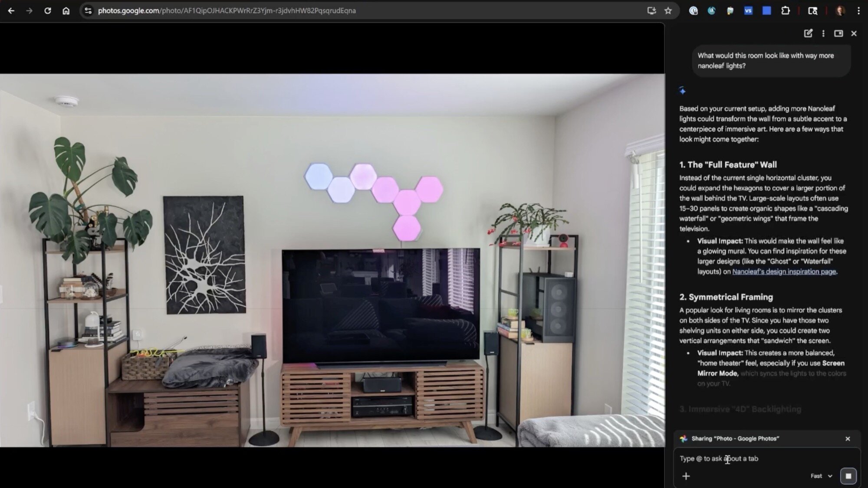
Task: Open Gemini side panel in its own window
Action: 838,33
